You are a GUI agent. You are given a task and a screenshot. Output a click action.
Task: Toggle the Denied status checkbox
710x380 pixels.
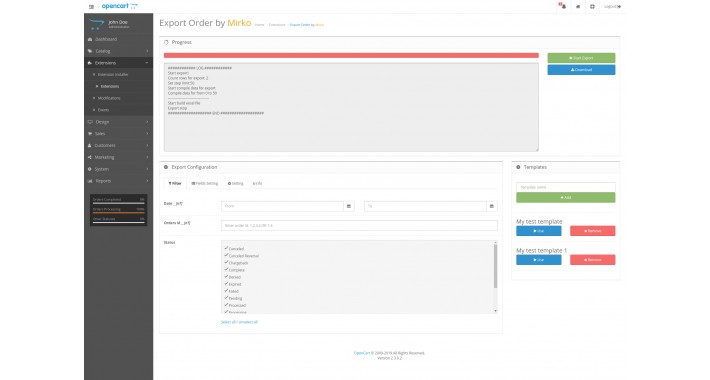pos(226,276)
